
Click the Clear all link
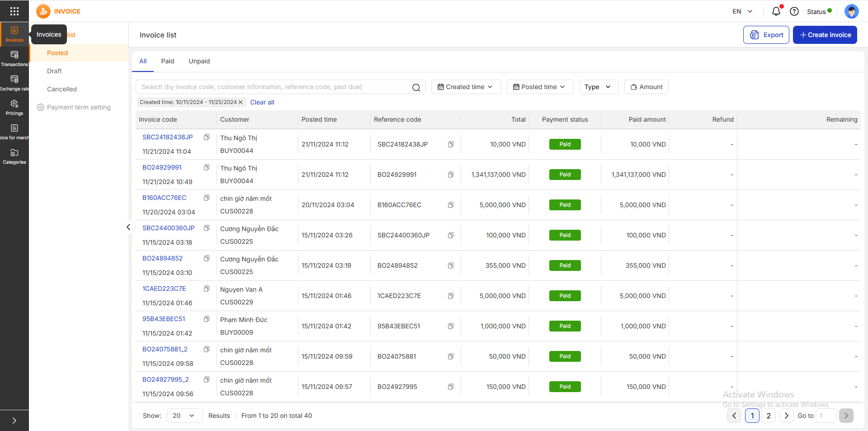coord(262,102)
